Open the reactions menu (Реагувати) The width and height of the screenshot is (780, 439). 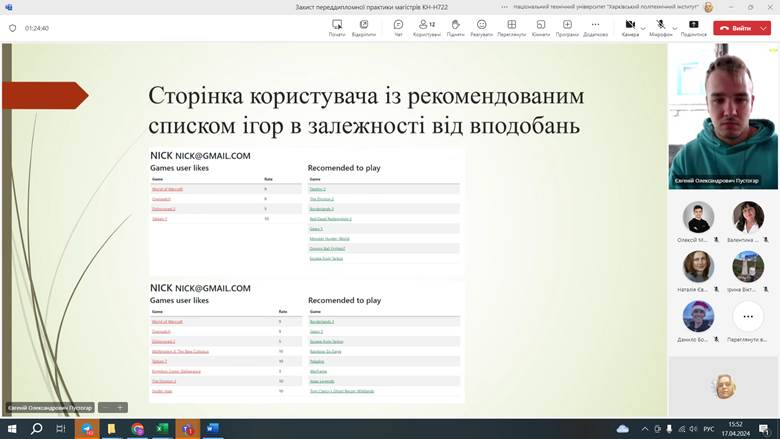[x=482, y=27]
